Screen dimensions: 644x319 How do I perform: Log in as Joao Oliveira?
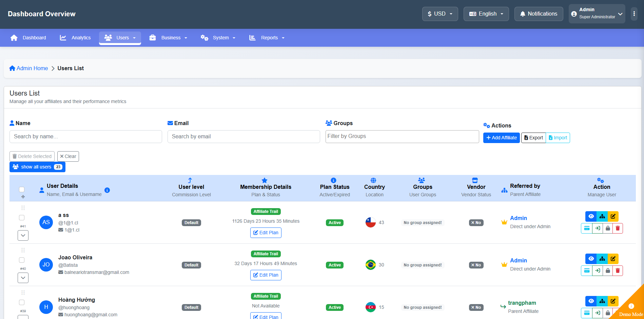(598, 271)
